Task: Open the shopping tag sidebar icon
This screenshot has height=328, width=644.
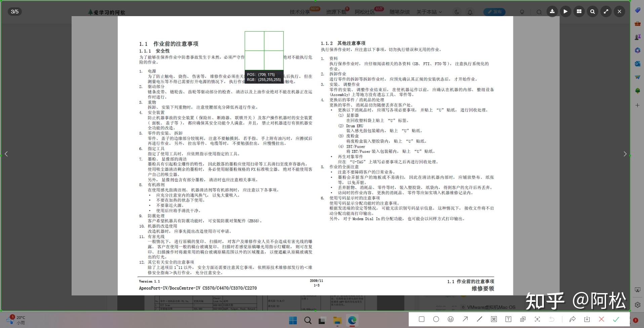Action: click(x=637, y=10)
